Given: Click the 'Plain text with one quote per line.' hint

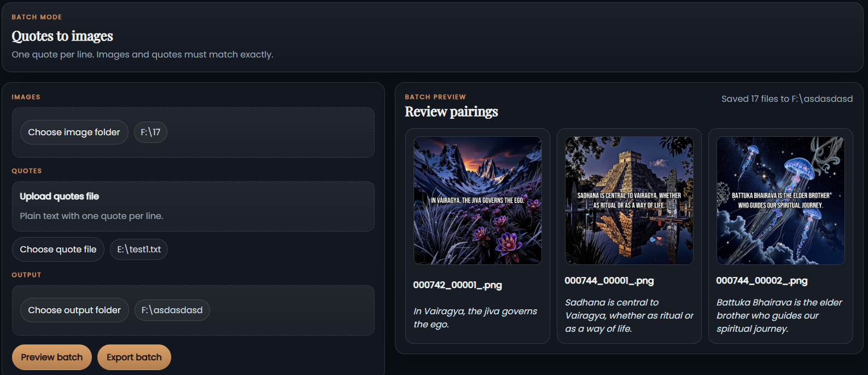Looking at the screenshot, I should click(x=91, y=216).
